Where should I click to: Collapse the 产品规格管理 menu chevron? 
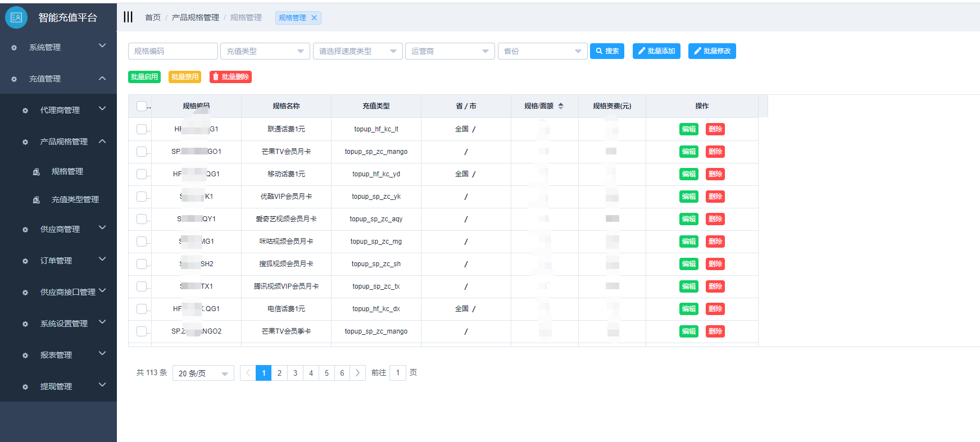click(x=102, y=141)
